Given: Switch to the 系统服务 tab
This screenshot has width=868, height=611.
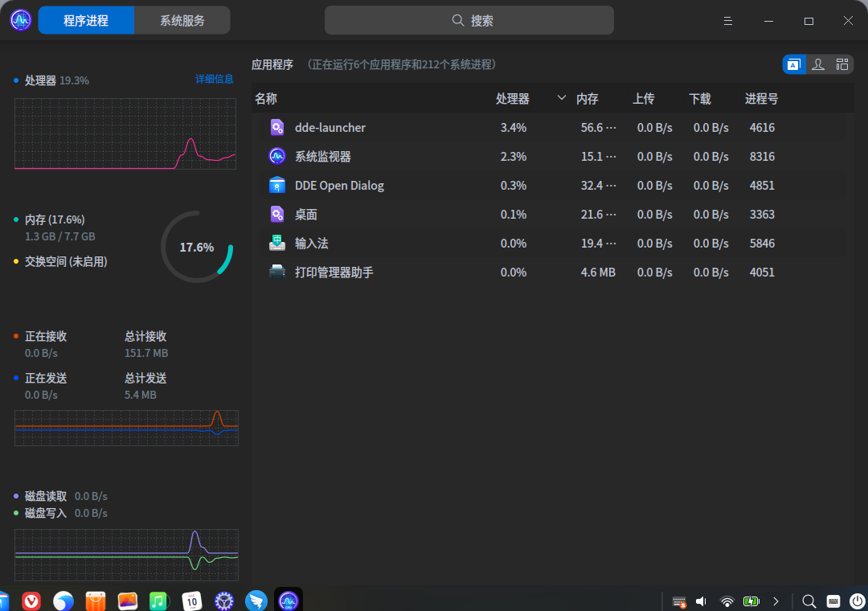Looking at the screenshot, I should (x=182, y=19).
